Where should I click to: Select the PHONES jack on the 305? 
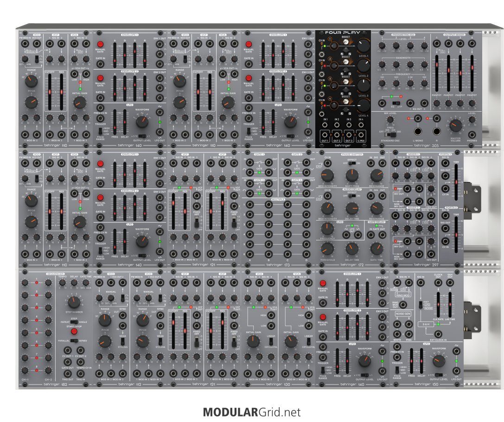[472, 134]
